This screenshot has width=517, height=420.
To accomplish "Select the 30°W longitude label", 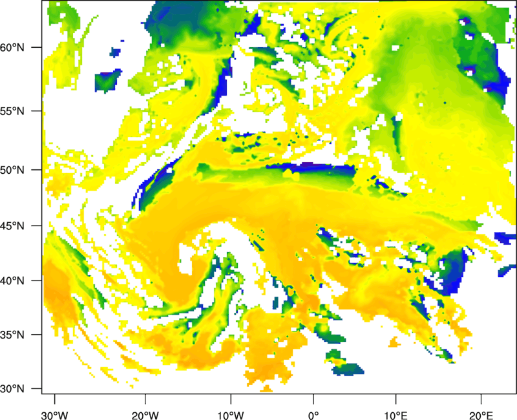I will 55,415.
